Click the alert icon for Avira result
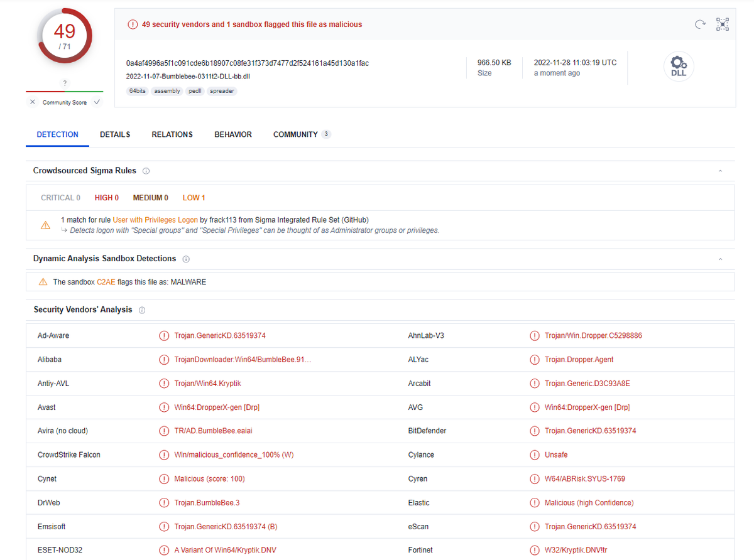The width and height of the screenshot is (754, 560). tap(164, 431)
